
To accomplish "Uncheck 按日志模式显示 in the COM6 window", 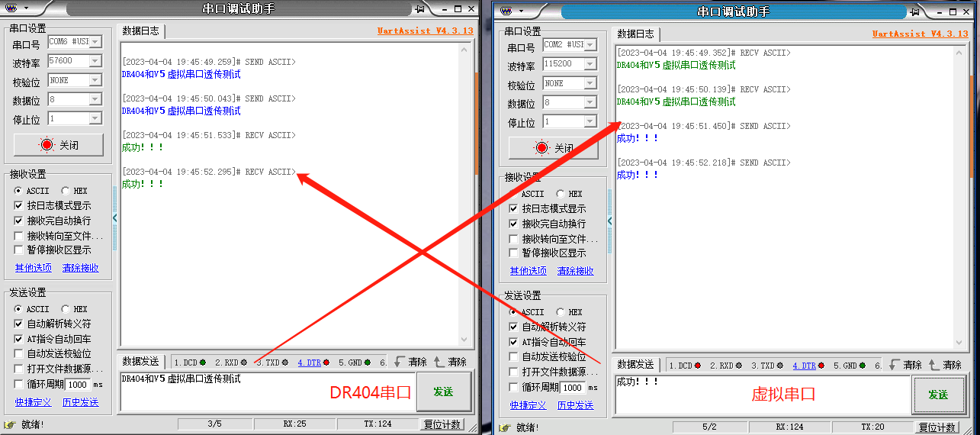I will (x=19, y=205).
